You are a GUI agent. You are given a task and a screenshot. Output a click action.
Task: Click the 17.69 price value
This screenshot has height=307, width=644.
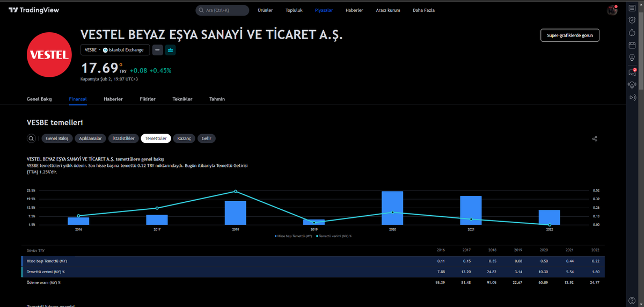(99, 68)
